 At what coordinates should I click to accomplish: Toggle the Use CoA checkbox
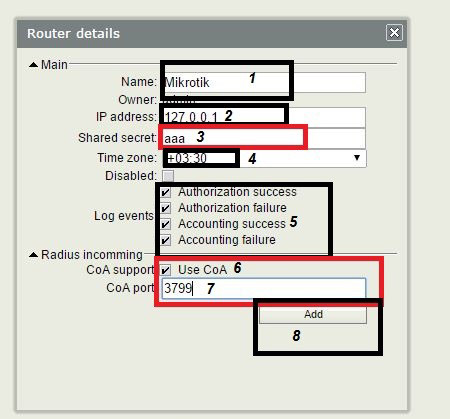(166, 270)
